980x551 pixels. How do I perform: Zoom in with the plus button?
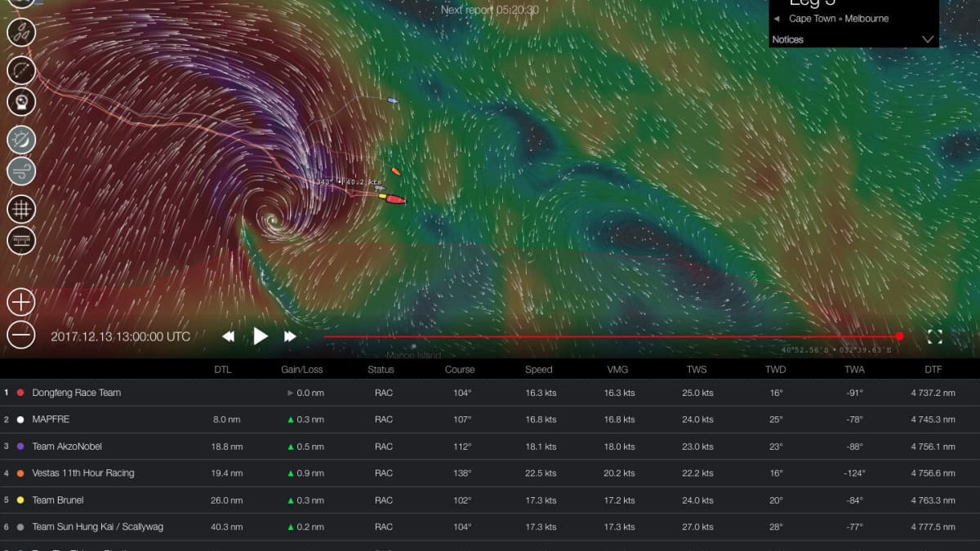pyautogui.click(x=20, y=302)
